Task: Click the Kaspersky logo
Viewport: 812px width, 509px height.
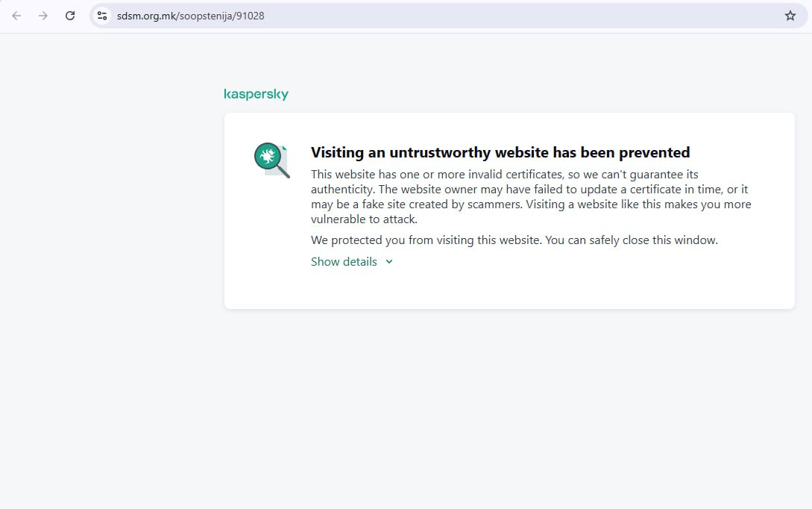Action: click(256, 94)
